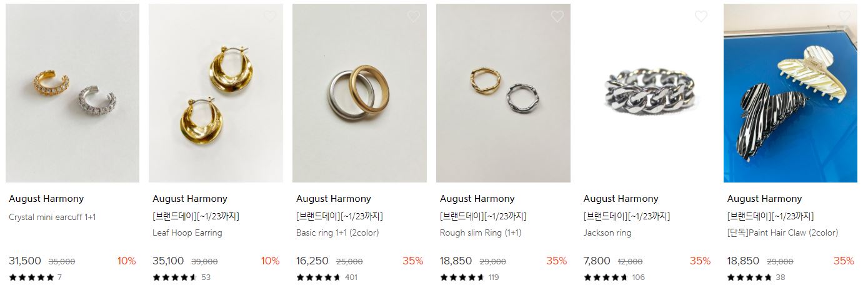Favorite the Crystal mini earcuff with heart icon
The height and width of the screenshot is (305, 868).
(126, 16)
